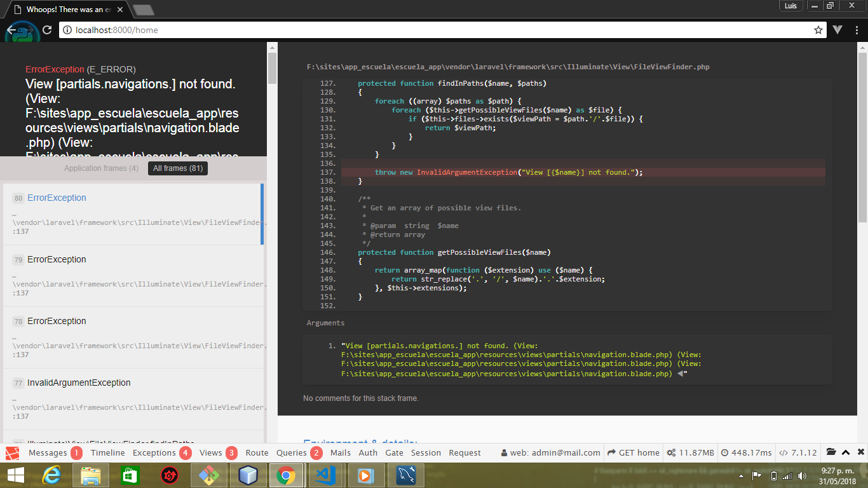Screen dimensions: 868x488
Task: Launch Internet Explorer from the taskbar
Action: pyautogui.click(x=51, y=475)
